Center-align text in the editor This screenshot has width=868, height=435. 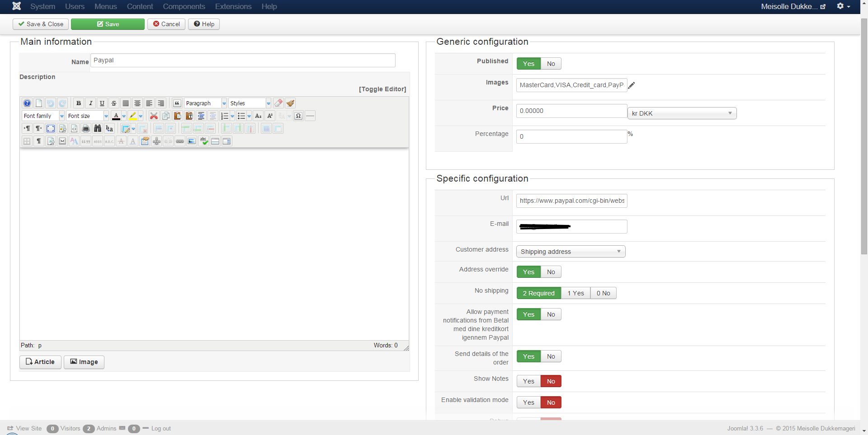pyautogui.click(x=137, y=103)
